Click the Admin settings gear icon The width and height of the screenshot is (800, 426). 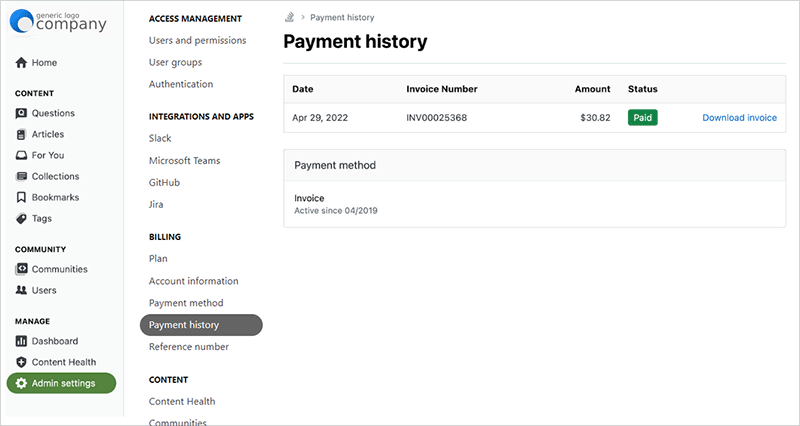[x=21, y=383]
